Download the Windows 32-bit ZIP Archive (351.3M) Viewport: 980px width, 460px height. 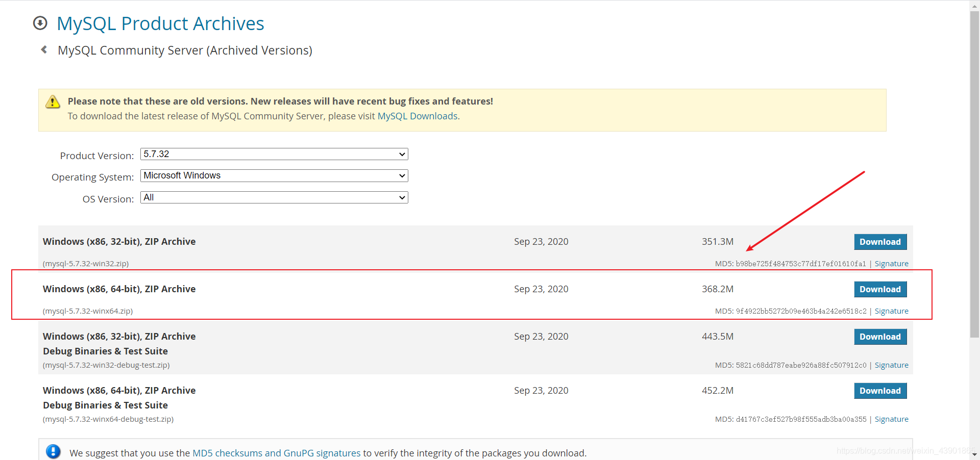880,242
